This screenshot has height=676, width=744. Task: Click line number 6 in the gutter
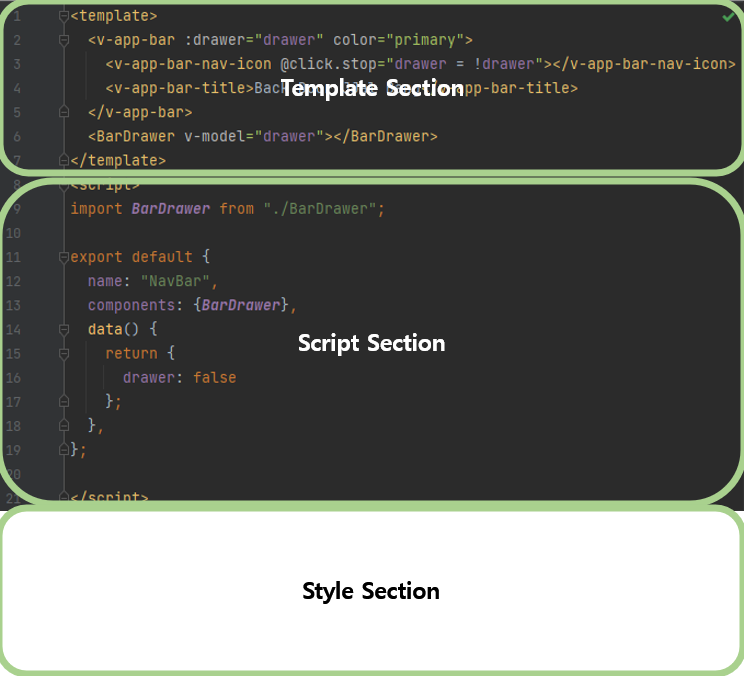pos(17,137)
